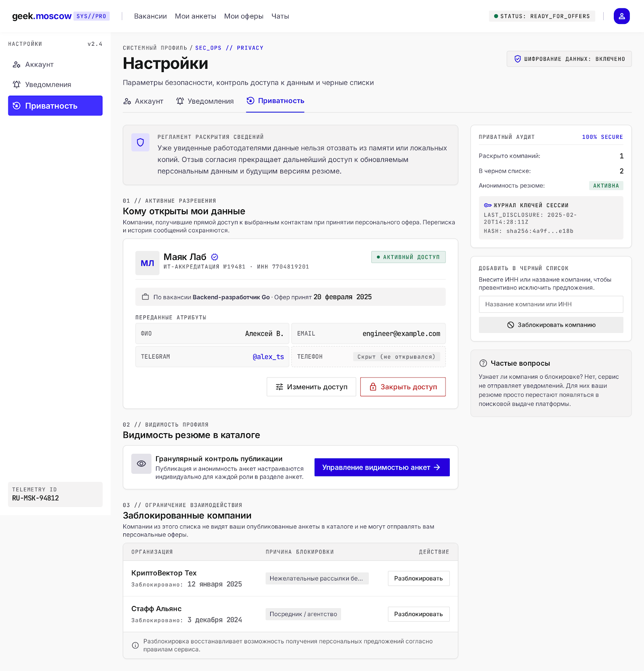This screenshot has height=671, width=644.
Task: Open Аккаунт in the left sidebar
Action: [55, 65]
